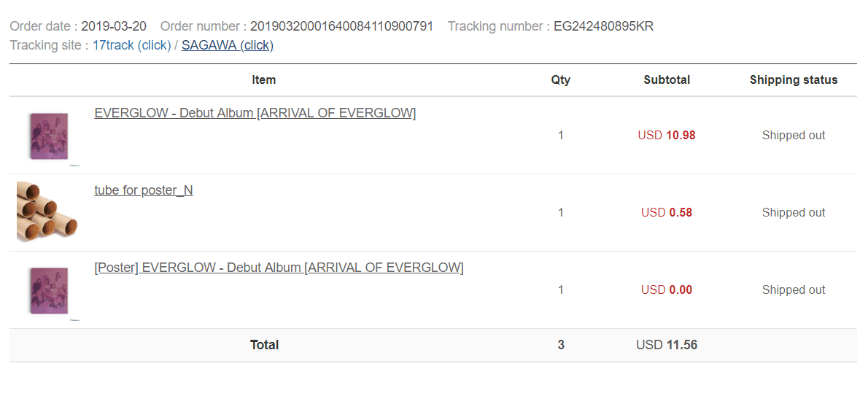
Task: Select the tracking number EG242480895KR
Action: pos(603,26)
